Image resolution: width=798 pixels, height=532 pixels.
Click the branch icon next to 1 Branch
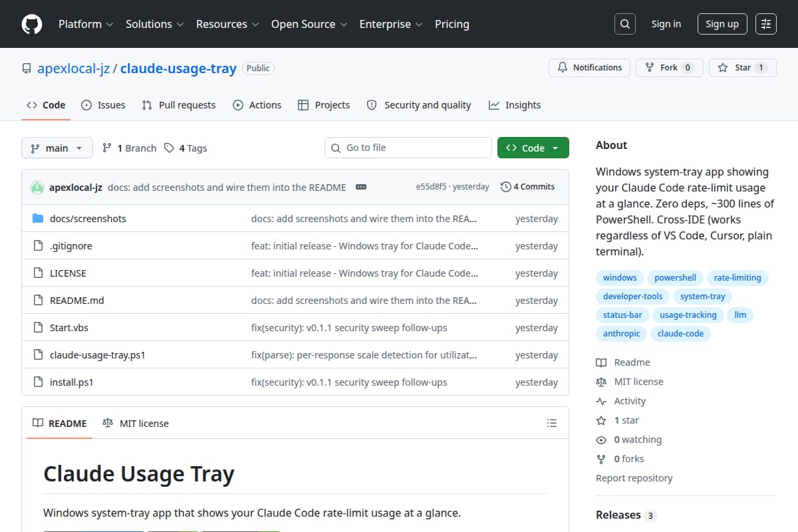[107, 148]
